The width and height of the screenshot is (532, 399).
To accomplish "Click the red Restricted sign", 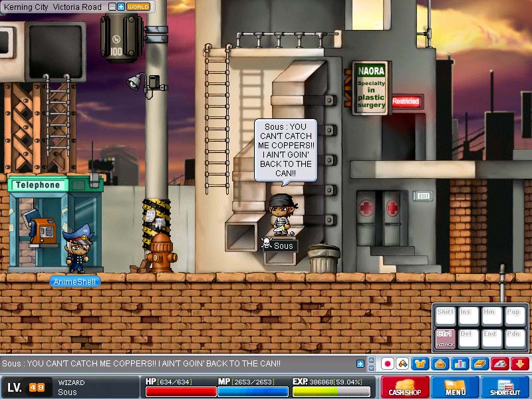I will pos(406,102).
